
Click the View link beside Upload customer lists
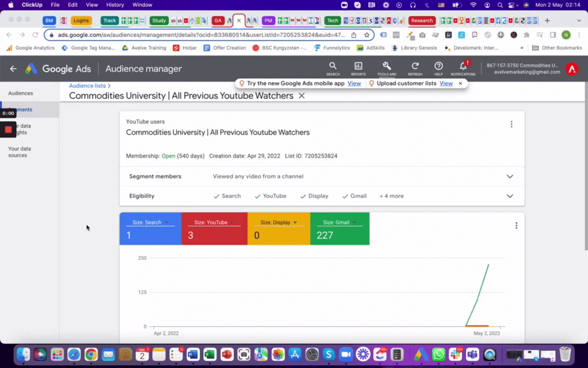[x=446, y=83]
